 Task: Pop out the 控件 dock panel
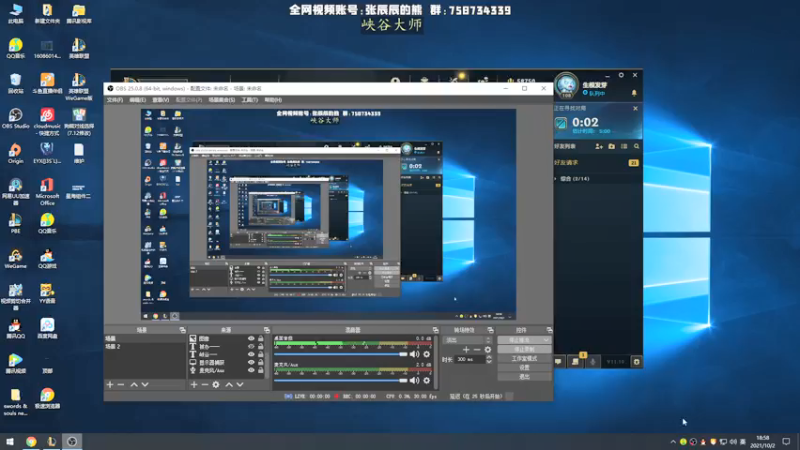pos(549,330)
